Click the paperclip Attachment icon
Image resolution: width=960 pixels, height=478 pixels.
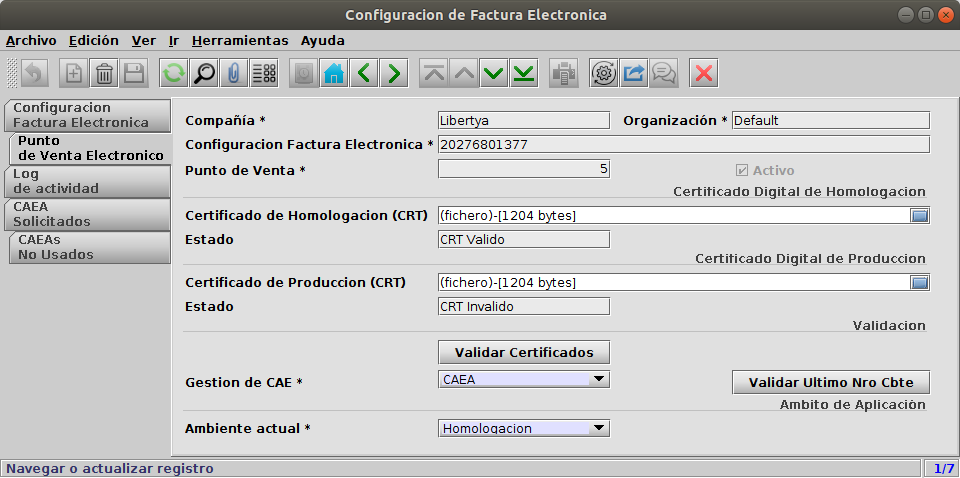click(234, 74)
